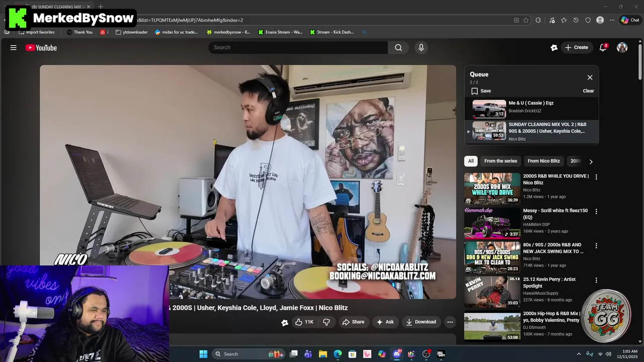Open the Copilot Chat button
The height and width of the screenshot is (362, 644).
point(630,20)
